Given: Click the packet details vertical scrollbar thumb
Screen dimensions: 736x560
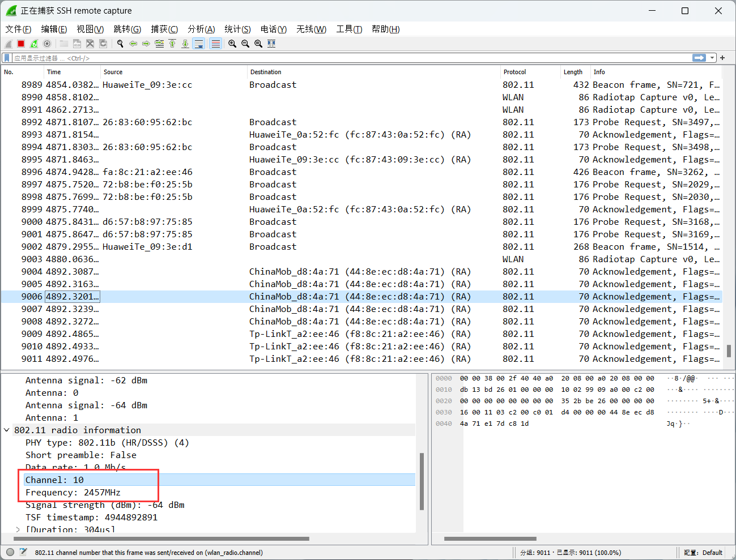Looking at the screenshot, I should coord(422,481).
